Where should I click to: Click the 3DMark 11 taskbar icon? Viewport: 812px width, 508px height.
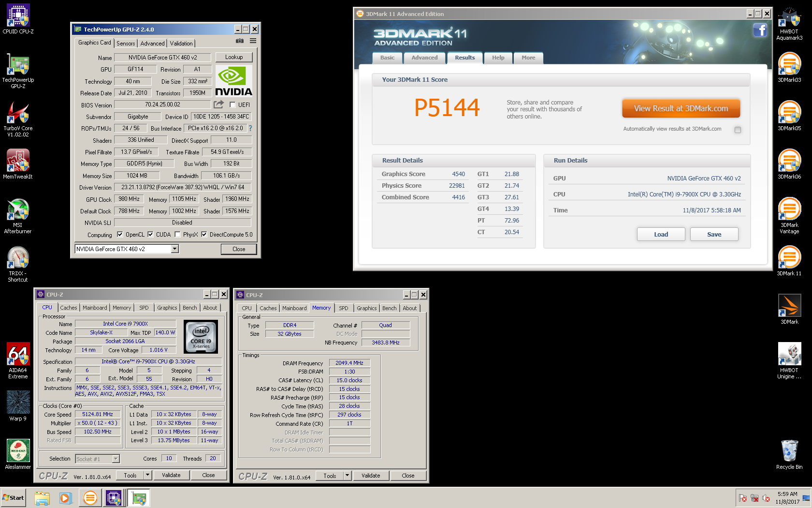tap(90, 498)
